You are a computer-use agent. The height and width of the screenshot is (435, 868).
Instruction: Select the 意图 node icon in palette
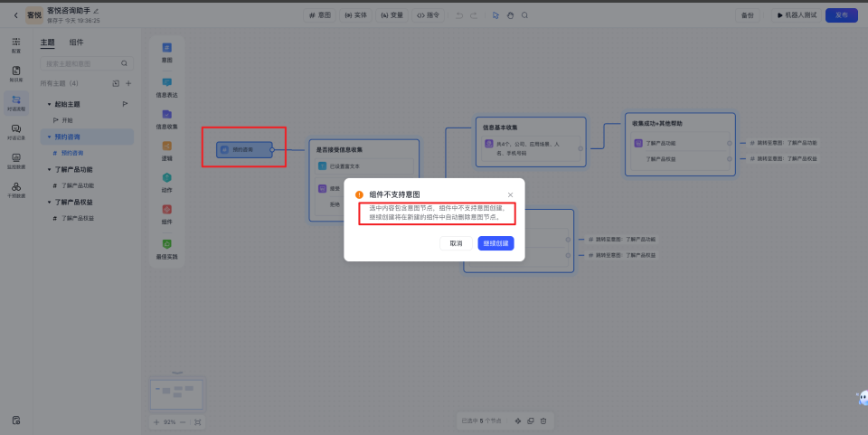[166, 48]
